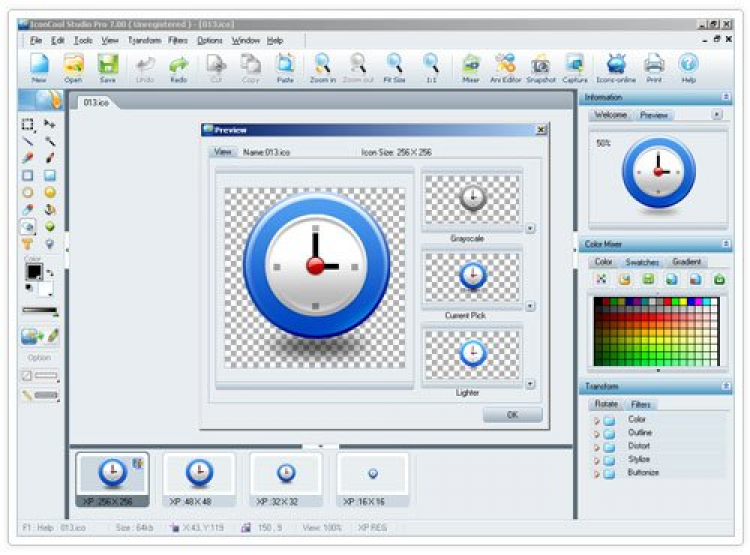Viewport: 750px width, 555px height.
Task: Pick the hollow rectangle shape tool
Action: [x=28, y=175]
